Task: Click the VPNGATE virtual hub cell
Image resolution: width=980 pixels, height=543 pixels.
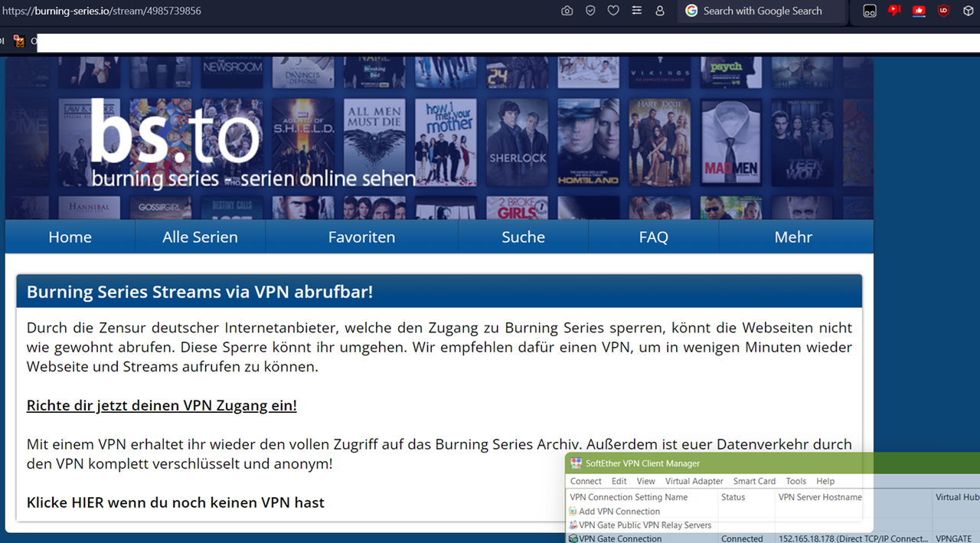Action: pyautogui.click(x=953, y=538)
